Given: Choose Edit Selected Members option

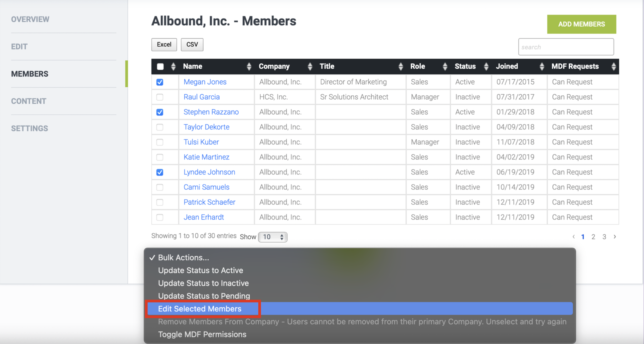Looking at the screenshot, I should tap(360, 309).
